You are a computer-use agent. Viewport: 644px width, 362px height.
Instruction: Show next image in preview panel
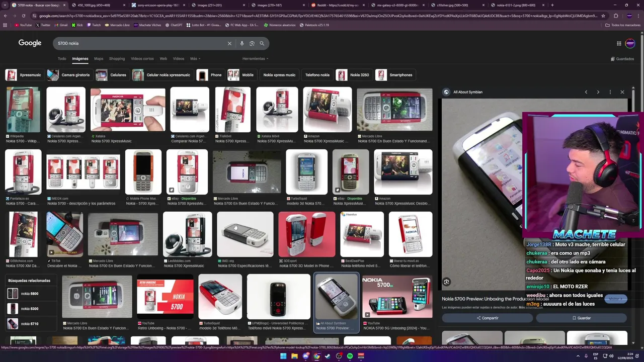[598, 92]
